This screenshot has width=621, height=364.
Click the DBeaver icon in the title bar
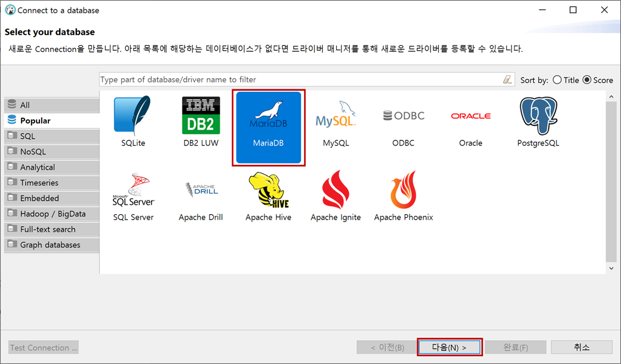pyautogui.click(x=10, y=10)
